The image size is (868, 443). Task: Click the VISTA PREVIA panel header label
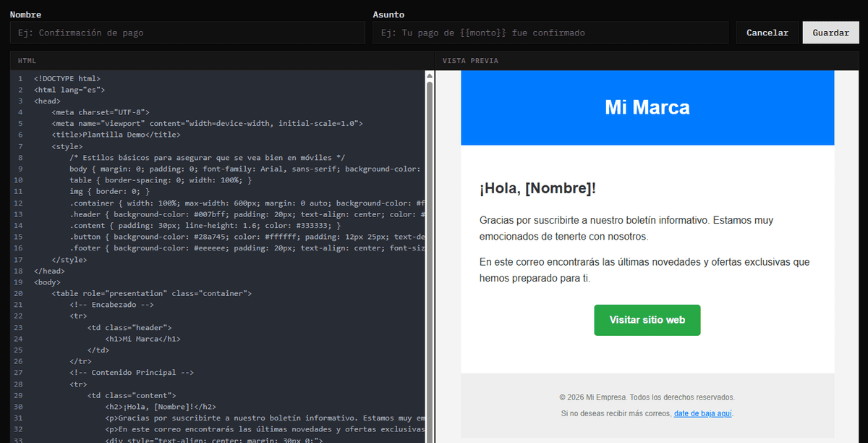point(470,61)
